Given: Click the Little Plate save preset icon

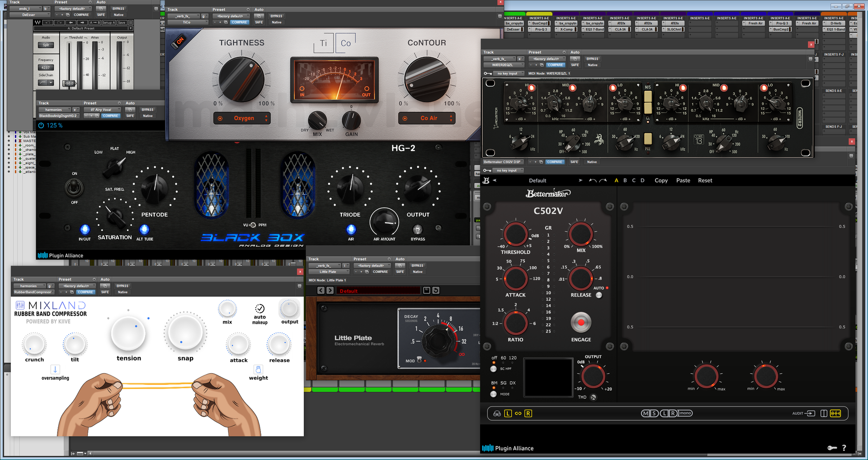Looking at the screenshot, I should pyautogui.click(x=426, y=291).
